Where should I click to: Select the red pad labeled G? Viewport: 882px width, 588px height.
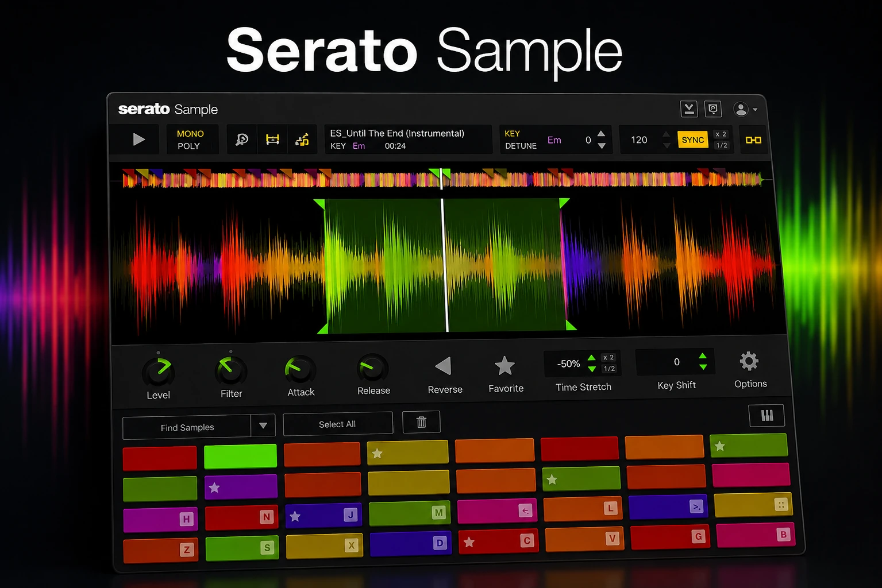pos(671,537)
